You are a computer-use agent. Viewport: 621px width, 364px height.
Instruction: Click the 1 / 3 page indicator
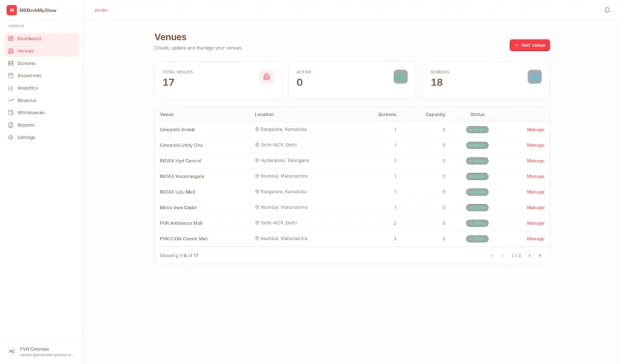516,256
